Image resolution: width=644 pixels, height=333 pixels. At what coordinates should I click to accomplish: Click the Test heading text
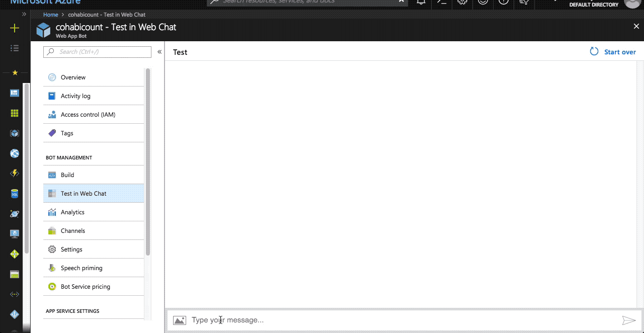[180, 52]
